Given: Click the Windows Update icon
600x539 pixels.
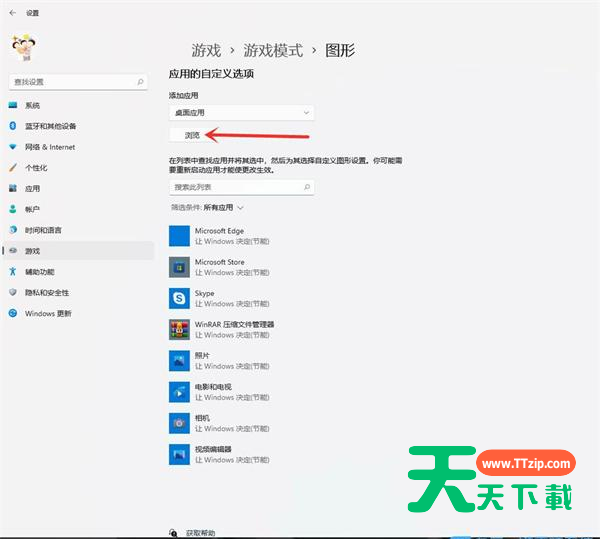Looking at the screenshot, I should [13, 313].
